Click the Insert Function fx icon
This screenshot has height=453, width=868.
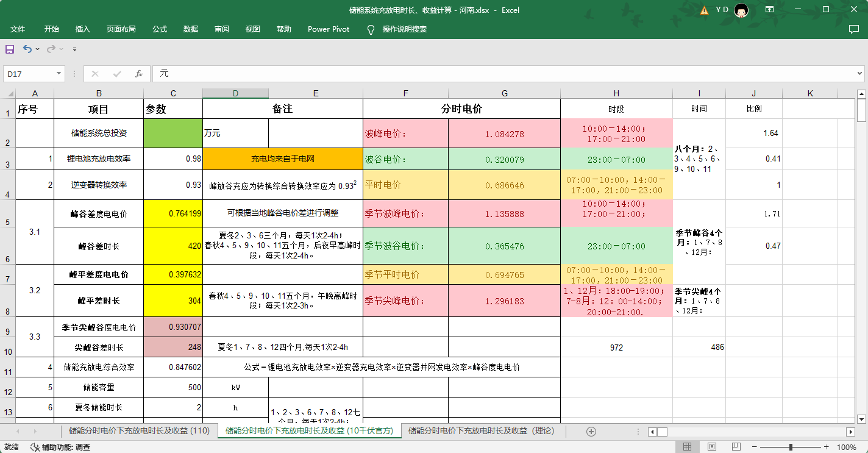[x=139, y=74]
